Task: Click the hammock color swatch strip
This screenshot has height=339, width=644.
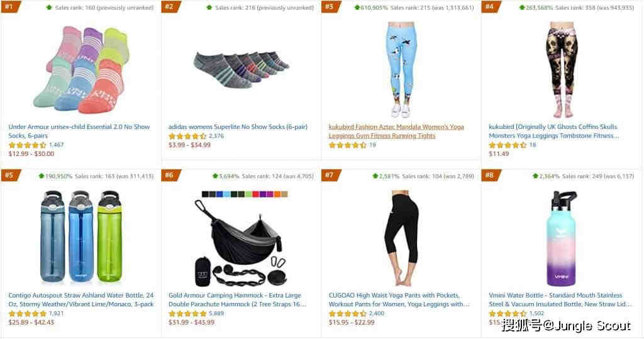Action: 245,194
